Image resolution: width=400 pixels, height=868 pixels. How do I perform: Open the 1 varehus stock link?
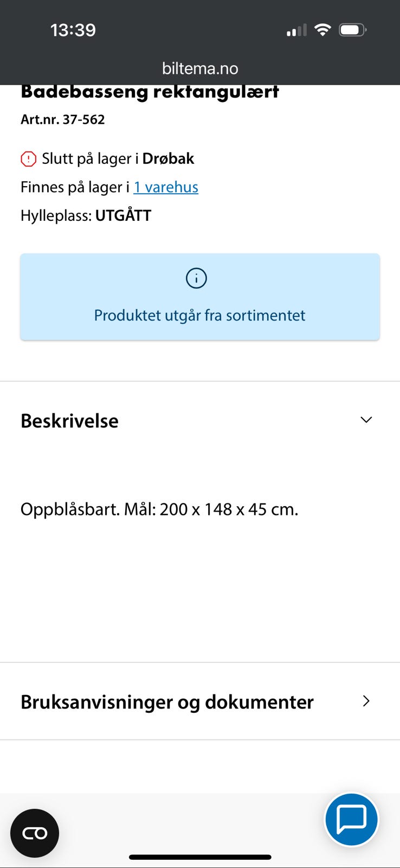click(165, 187)
